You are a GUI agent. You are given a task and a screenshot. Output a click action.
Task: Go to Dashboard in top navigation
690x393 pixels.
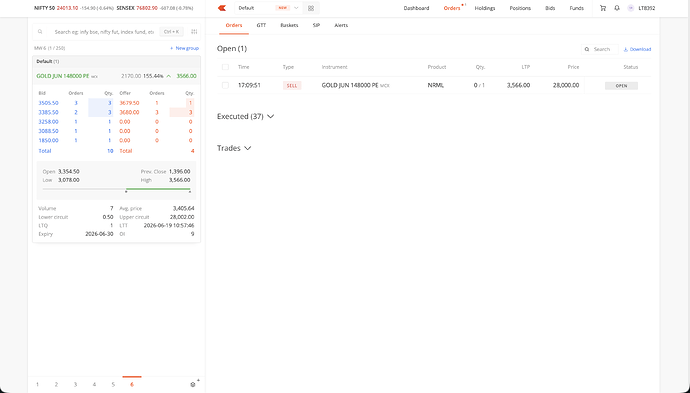416,8
